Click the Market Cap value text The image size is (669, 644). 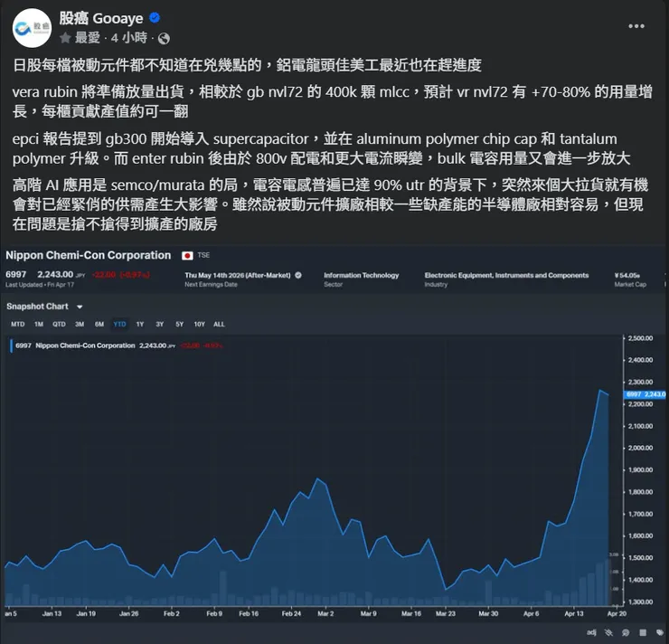tap(627, 275)
